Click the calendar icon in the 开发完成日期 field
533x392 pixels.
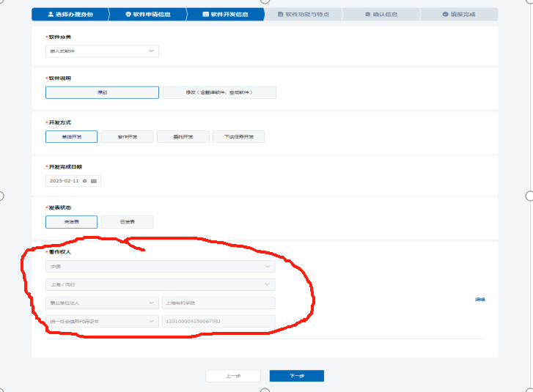pos(94,180)
